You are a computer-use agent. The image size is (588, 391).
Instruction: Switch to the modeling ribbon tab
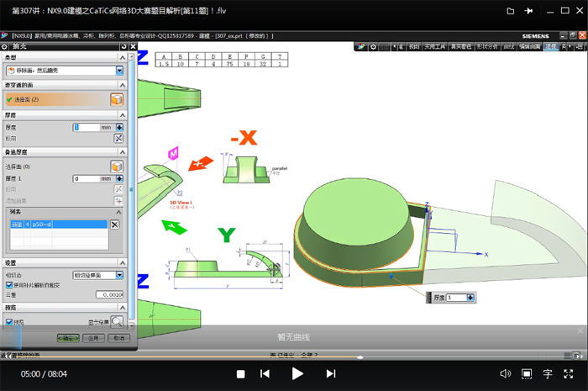tap(551, 47)
